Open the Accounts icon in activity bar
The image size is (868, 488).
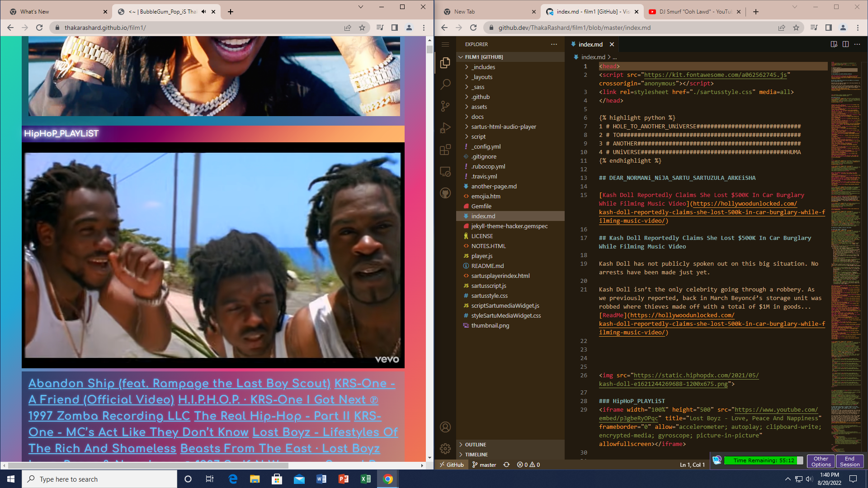click(445, 427)
